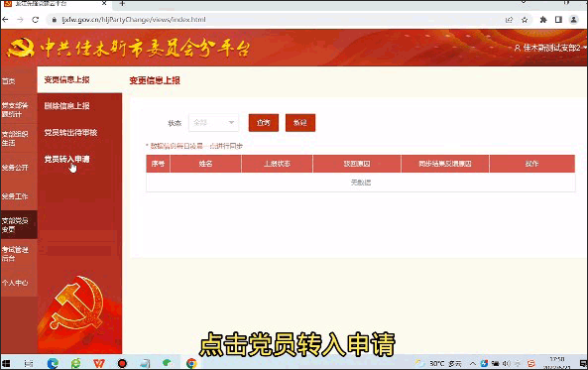Select 党员转出待审核 menu item
Viewport: 588px width, 370px height.
coord(70,133)
